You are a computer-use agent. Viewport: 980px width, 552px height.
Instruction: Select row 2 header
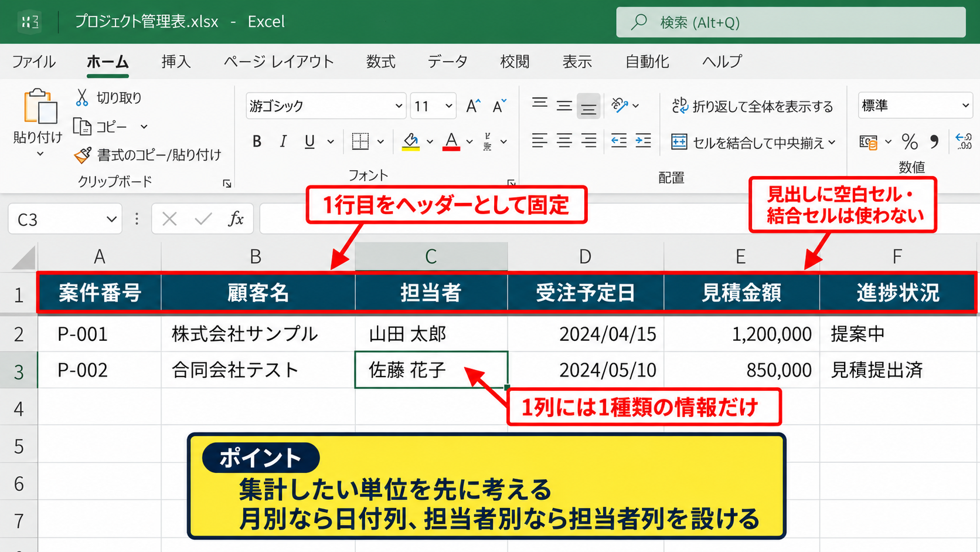click(x=19, y=334)
